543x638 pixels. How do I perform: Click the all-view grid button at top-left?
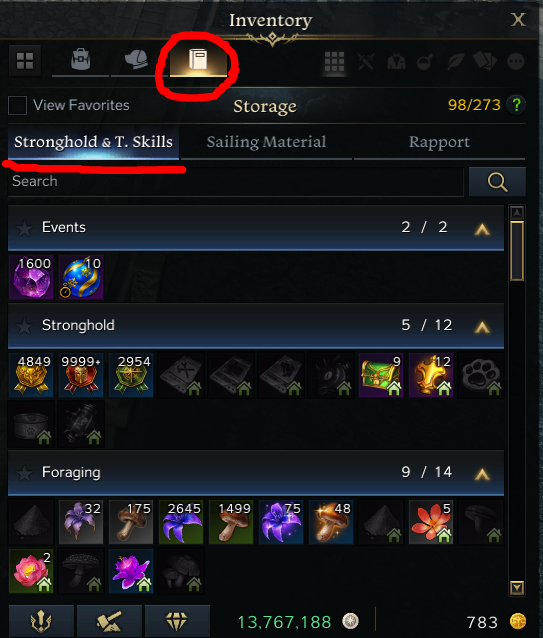[x=25, y=61]
